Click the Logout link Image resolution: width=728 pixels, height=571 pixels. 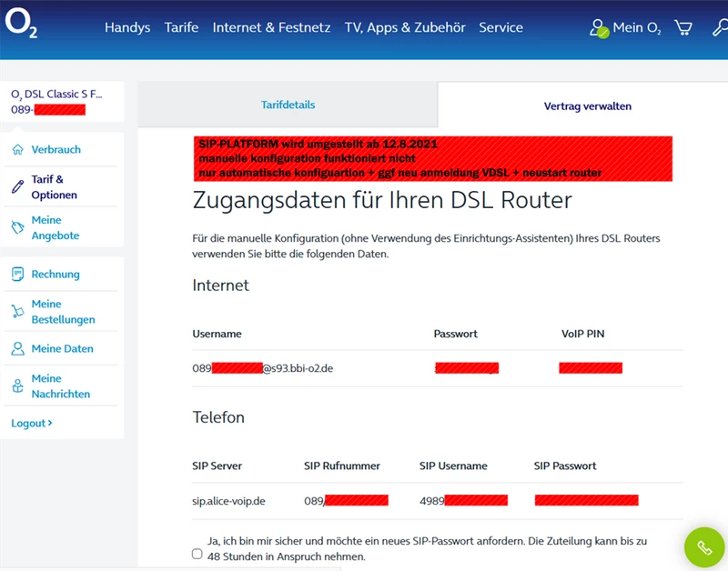32,423
